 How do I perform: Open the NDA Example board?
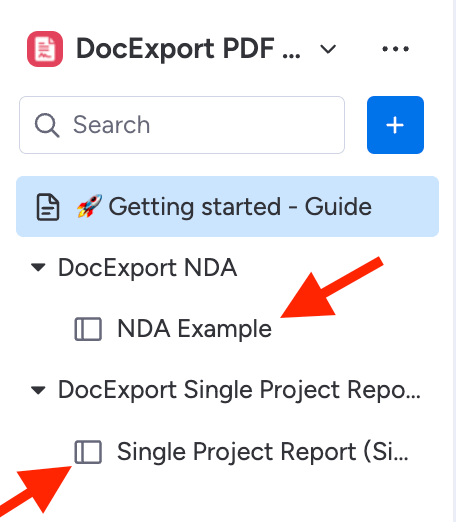click(194, 329)
